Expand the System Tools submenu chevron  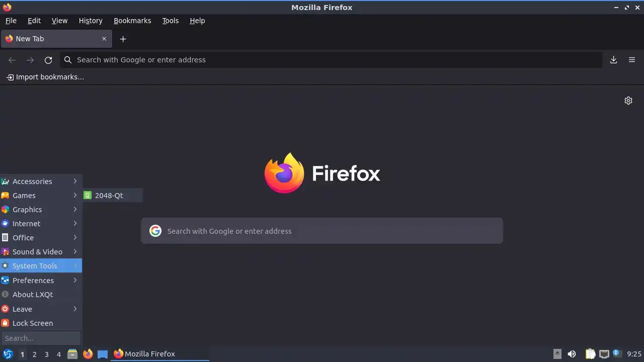coord(75,265)
